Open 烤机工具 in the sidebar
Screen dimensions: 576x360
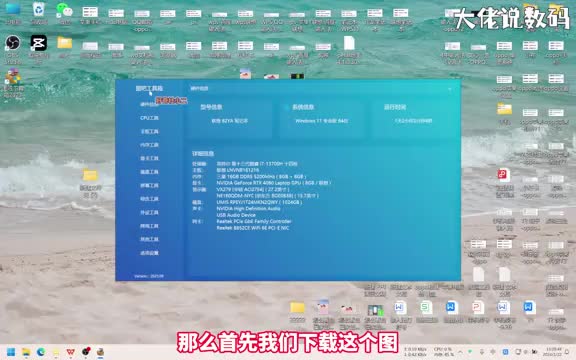(149, 226)
